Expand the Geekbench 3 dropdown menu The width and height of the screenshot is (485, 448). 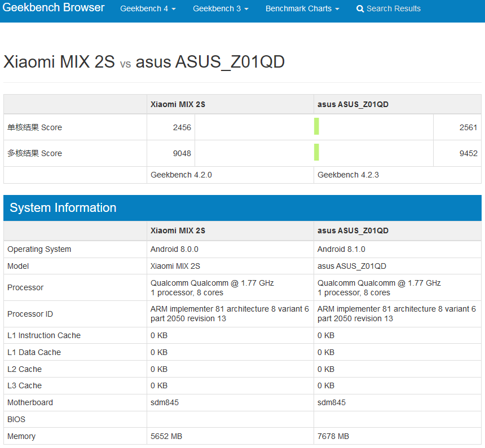pos(221,8)
